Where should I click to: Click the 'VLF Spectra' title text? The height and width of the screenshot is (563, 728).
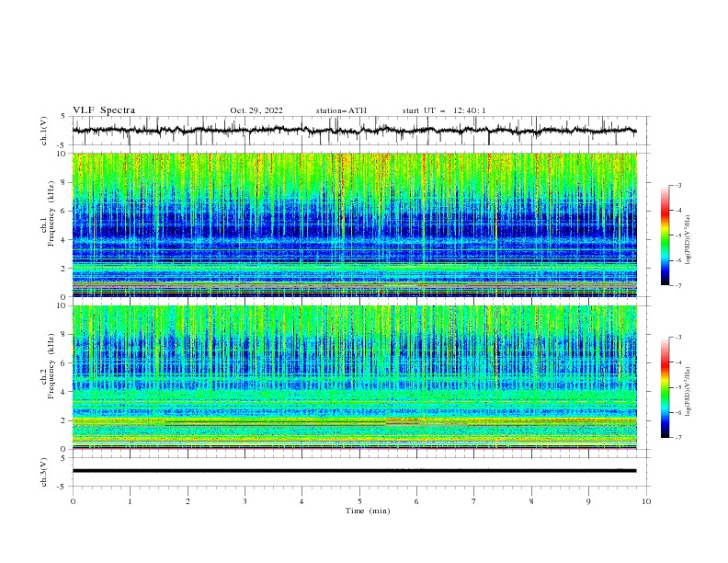pyautogui.click(x=104, y=110)
